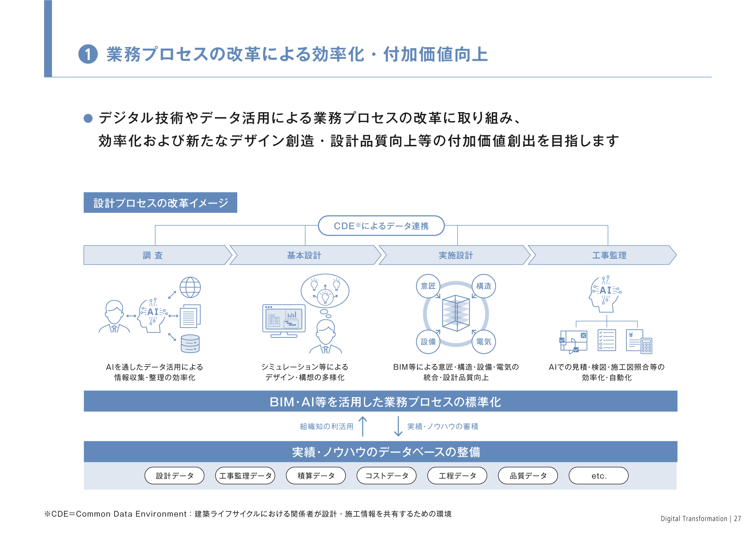The height and width of the screenshot is (536, 756).
Task: Click the 設計データ pill
Action: click(174, 475)
